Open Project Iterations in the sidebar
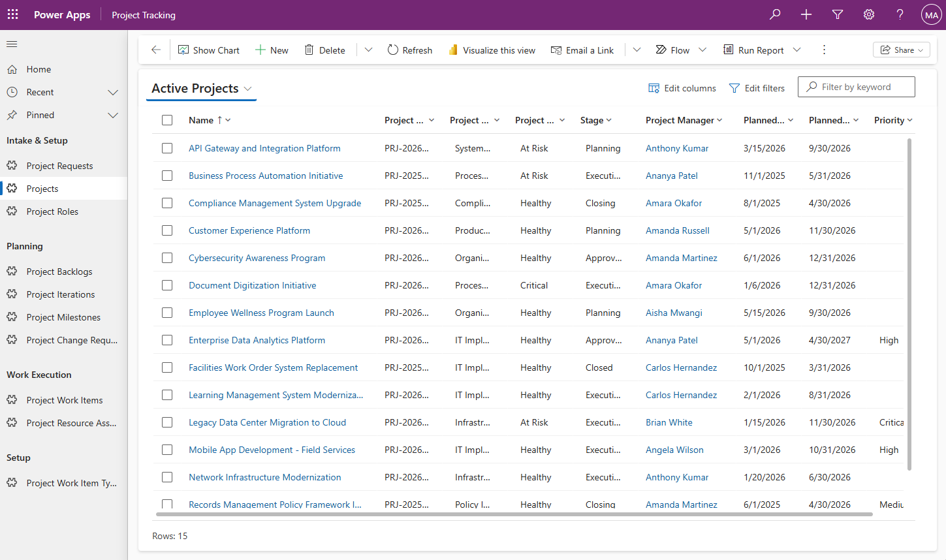946x560 pixels. point(63,294)
